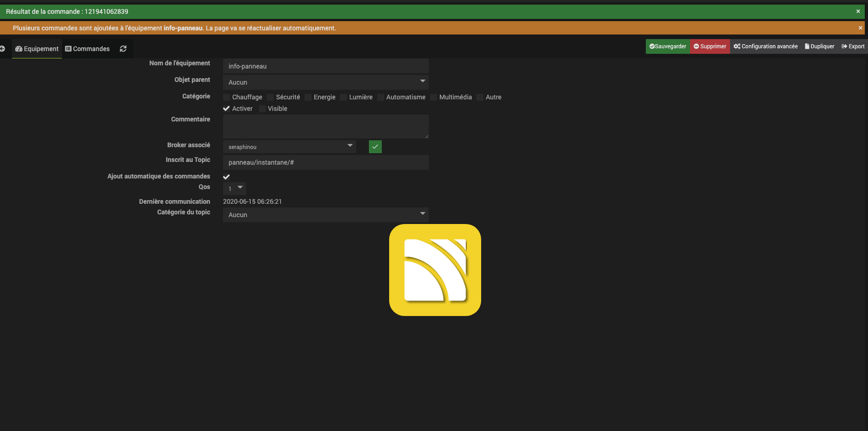Duplicate equipment with Dupliquer
Screen dimensions: 868x431
click(x=819, y=46)
